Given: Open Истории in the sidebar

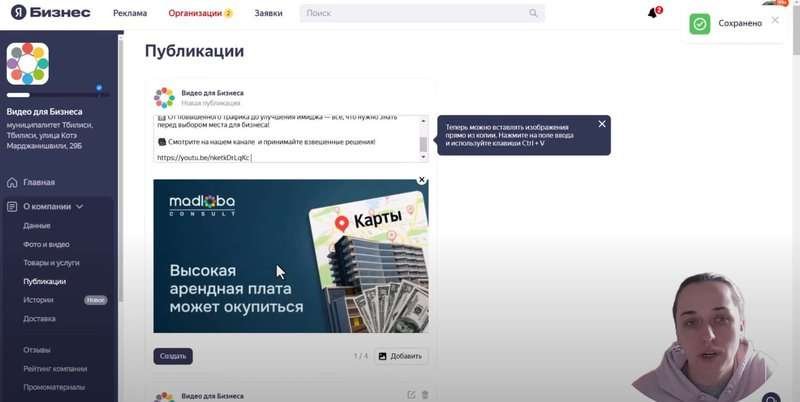Looking at the screenshot, I should click(x=38, y=300).
